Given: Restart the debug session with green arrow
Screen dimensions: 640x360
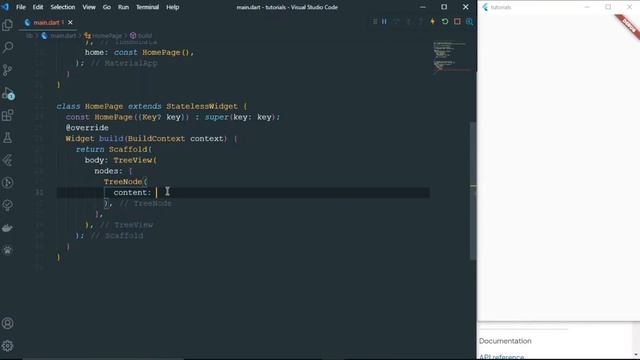Looking at the screenshot, I should coord(445,22).
